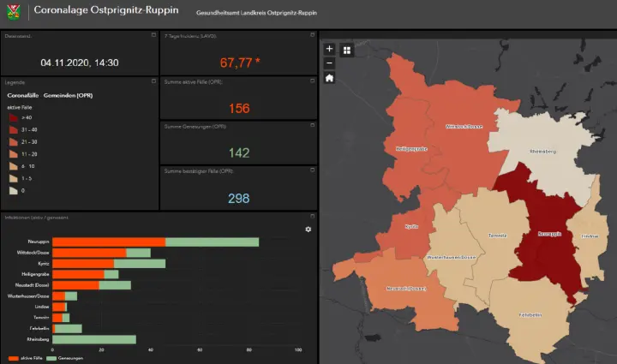Zoom out on the map

click(330, 63)
